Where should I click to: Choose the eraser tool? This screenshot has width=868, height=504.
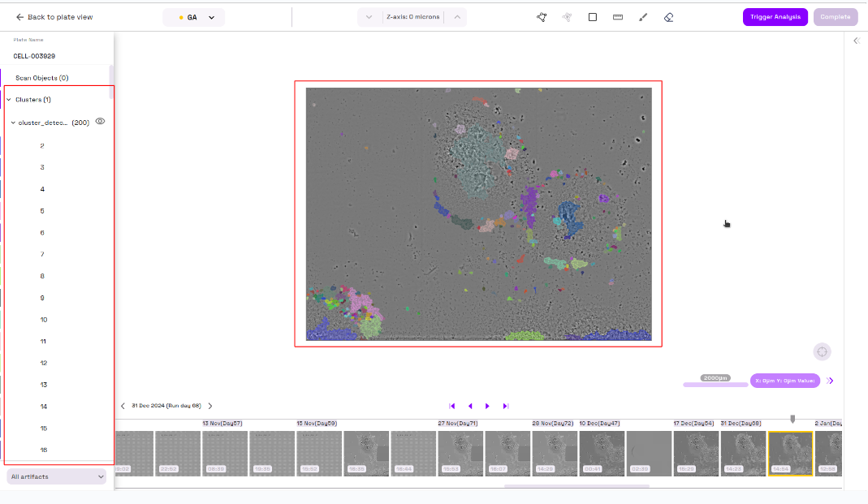click(x=668, y=17)
